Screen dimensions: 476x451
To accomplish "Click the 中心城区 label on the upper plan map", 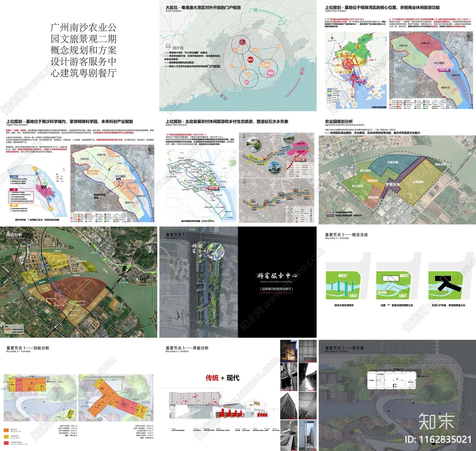I will [439, 63].
